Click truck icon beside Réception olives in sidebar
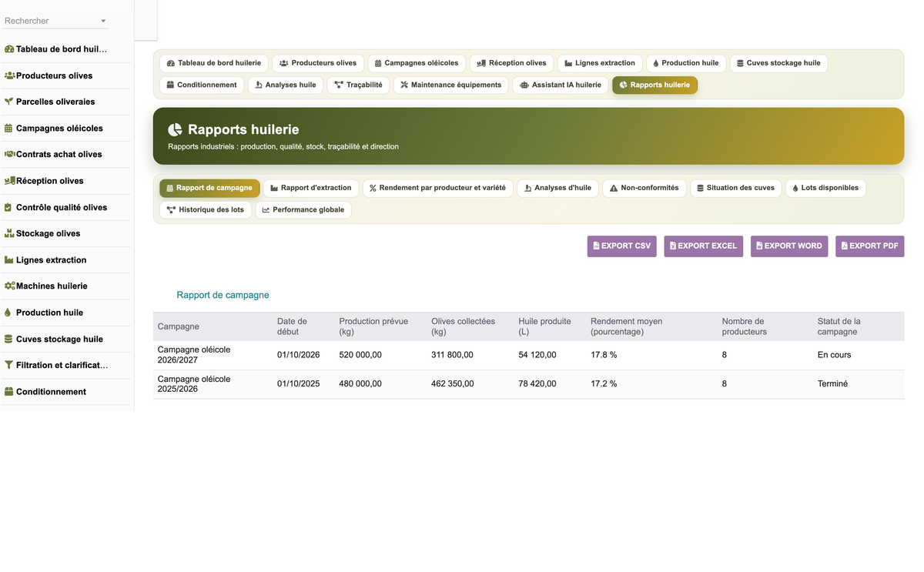924x572 pixels. pos(9,181)
